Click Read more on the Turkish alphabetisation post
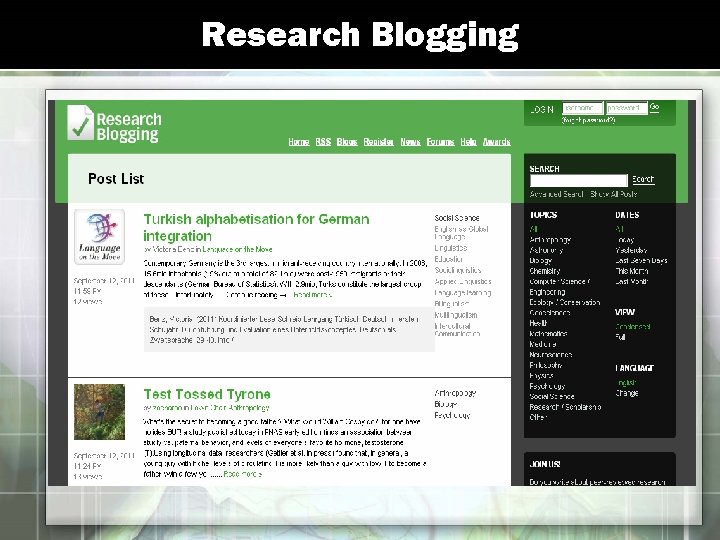The width and height of the screenshot is (720, 540). pyautogui.click(x=313, y=295)
